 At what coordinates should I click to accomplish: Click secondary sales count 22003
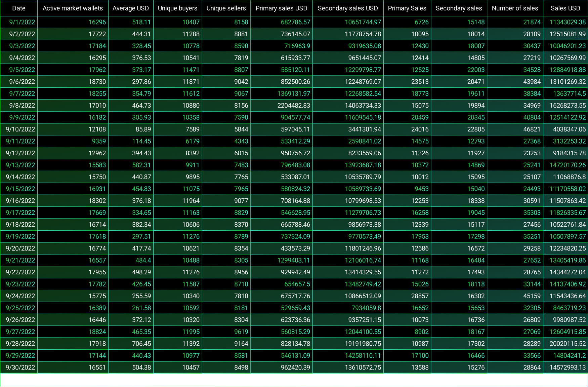tap(459, 70)
